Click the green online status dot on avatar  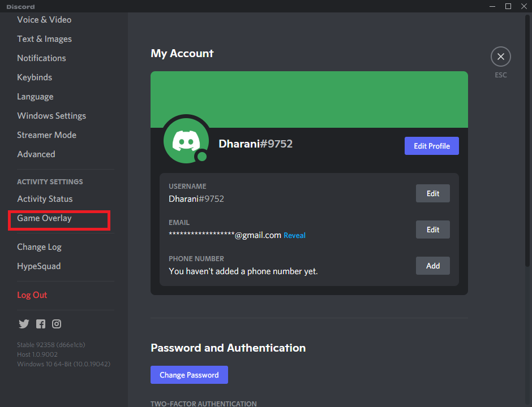click(201, 155)
